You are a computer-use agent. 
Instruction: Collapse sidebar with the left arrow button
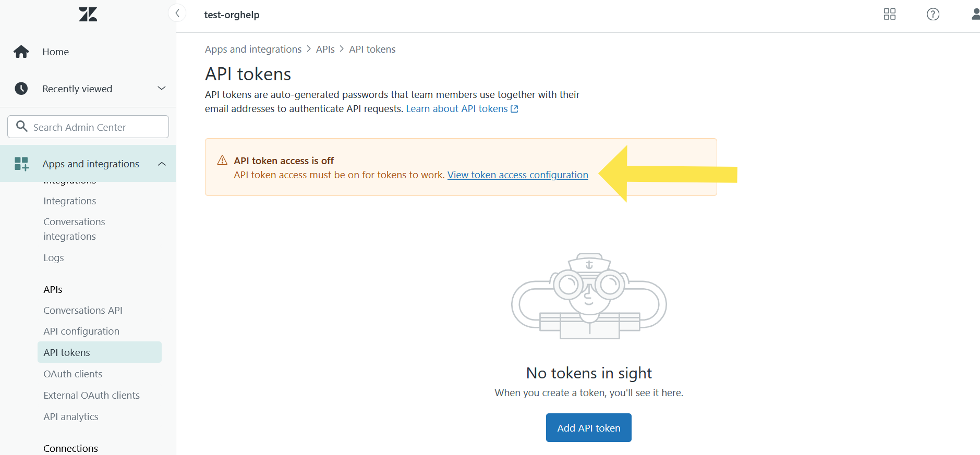177,13
